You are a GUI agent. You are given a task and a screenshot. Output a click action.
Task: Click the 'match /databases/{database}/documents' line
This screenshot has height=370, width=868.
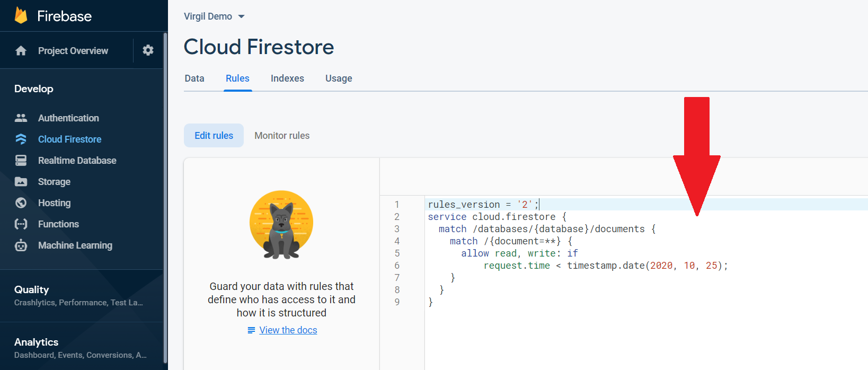point(547,228)
